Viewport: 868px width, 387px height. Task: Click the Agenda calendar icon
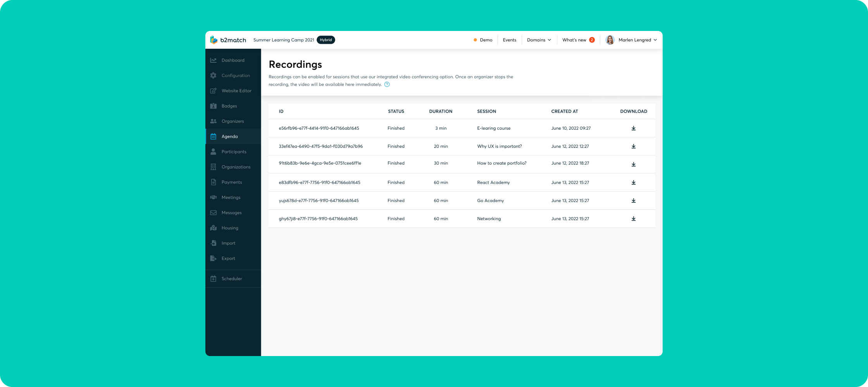tap(213, 136)
